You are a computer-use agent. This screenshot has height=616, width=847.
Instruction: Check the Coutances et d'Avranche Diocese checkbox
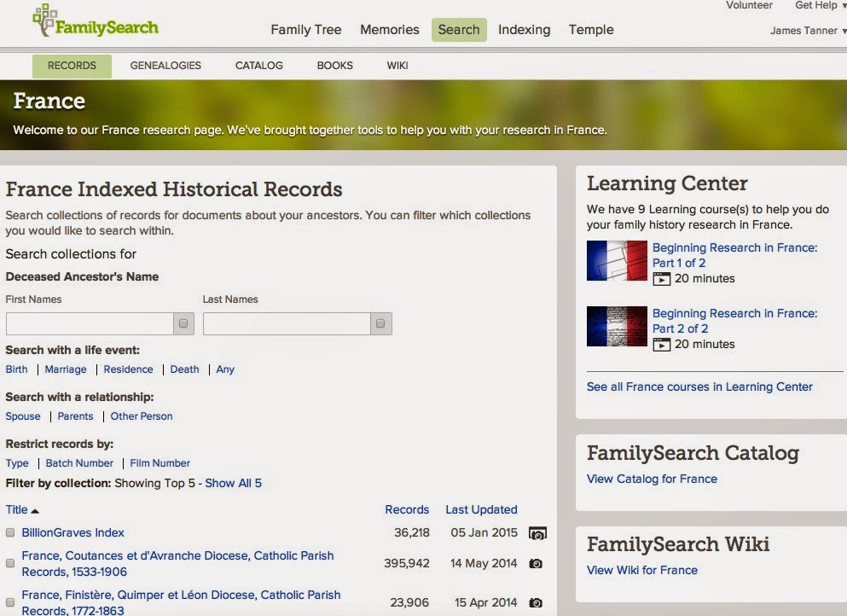pyautogui.click(x=10, y=563)
